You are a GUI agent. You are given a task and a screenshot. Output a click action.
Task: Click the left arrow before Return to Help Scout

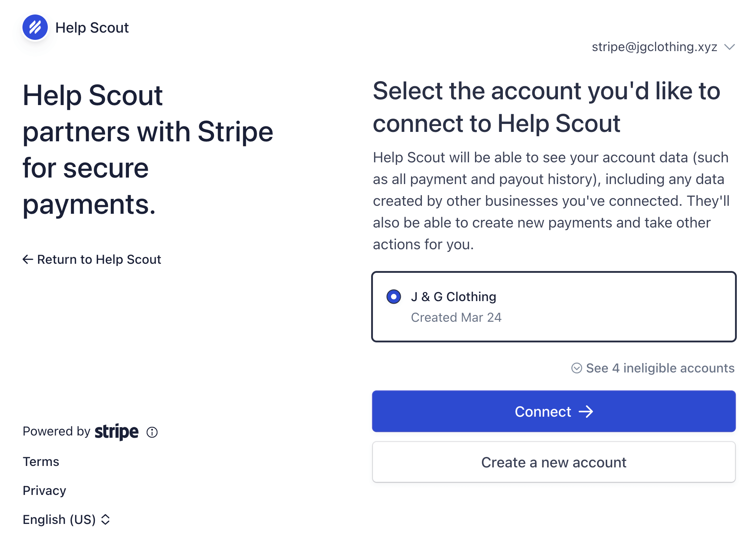(x=28, y=259)
